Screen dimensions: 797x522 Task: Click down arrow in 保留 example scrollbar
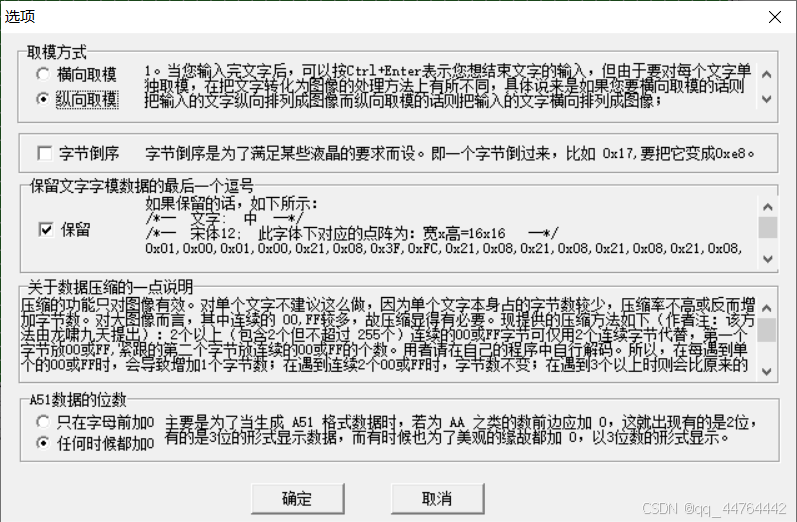[x=768, y=259]
